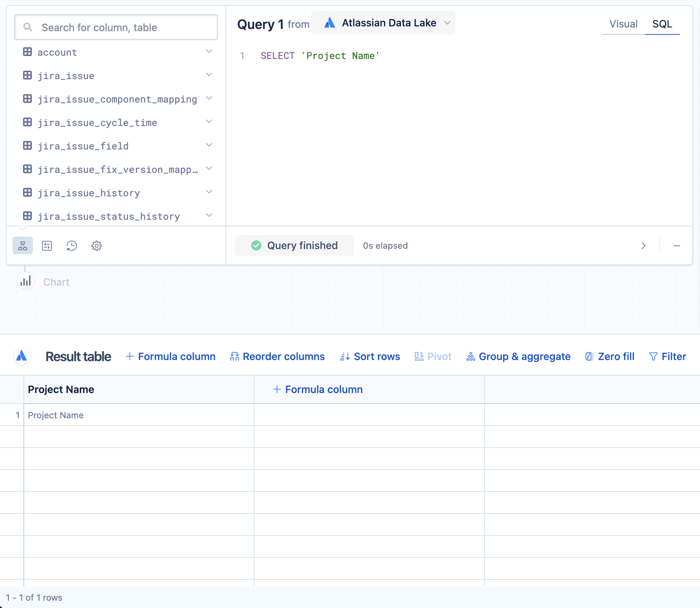Click table icon beside jira_issue_history
Screen dimensions: 700x608
(27, 193)
